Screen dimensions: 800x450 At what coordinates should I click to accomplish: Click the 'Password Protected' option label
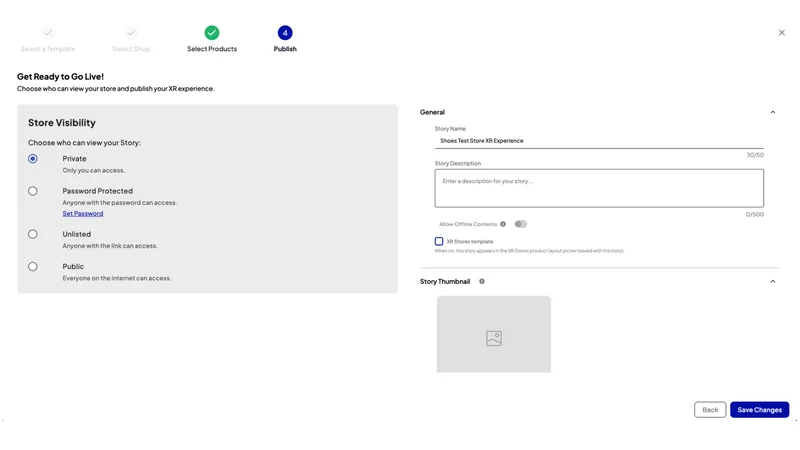click(x=97, y=191)
